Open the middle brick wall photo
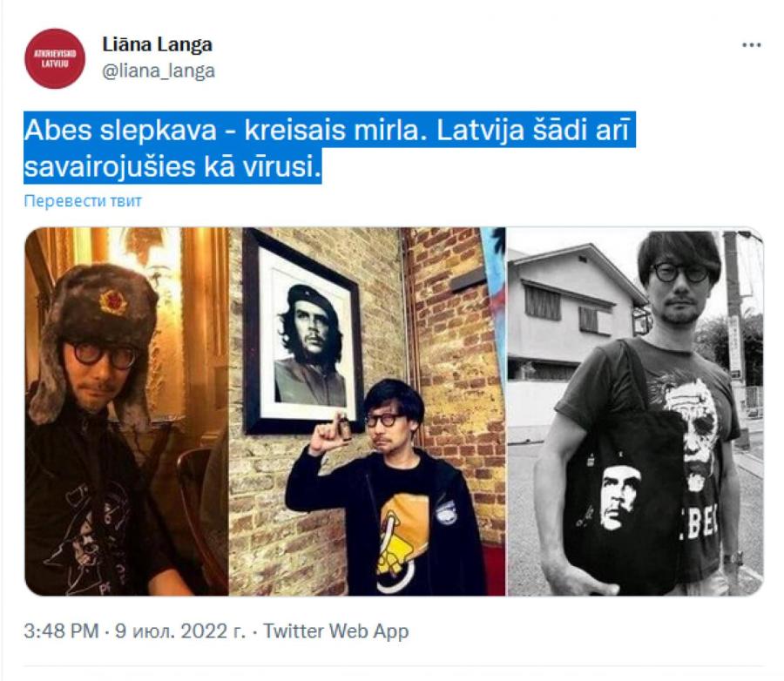The image size is (784, 681). [368, 411]
